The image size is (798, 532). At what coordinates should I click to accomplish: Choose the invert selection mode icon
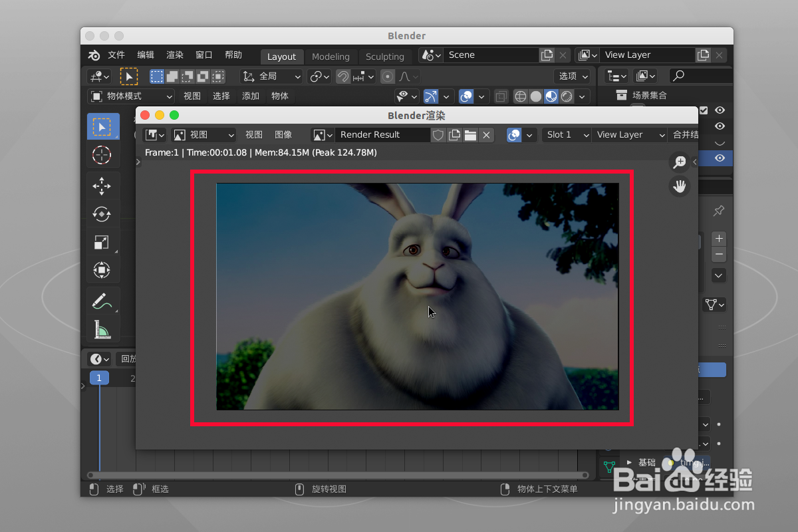[203, 76]
